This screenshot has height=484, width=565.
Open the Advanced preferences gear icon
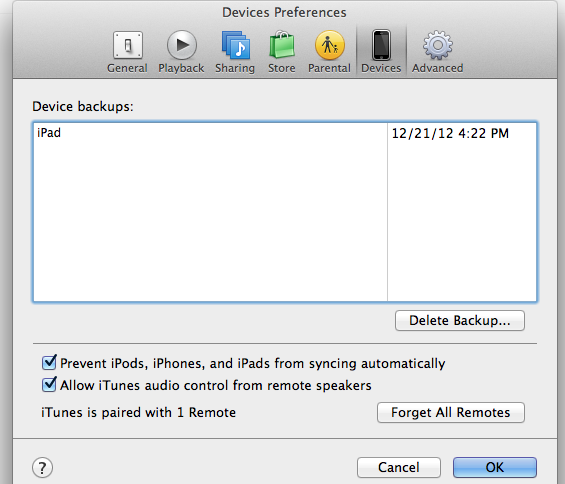coord(437,45)
